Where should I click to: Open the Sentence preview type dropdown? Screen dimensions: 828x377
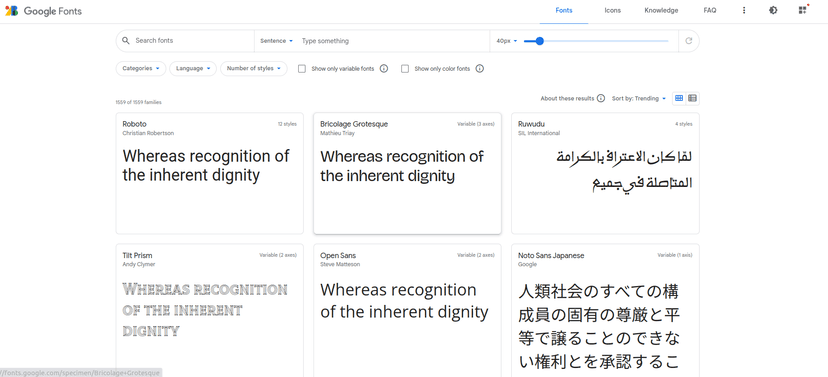tap(277, 41)
